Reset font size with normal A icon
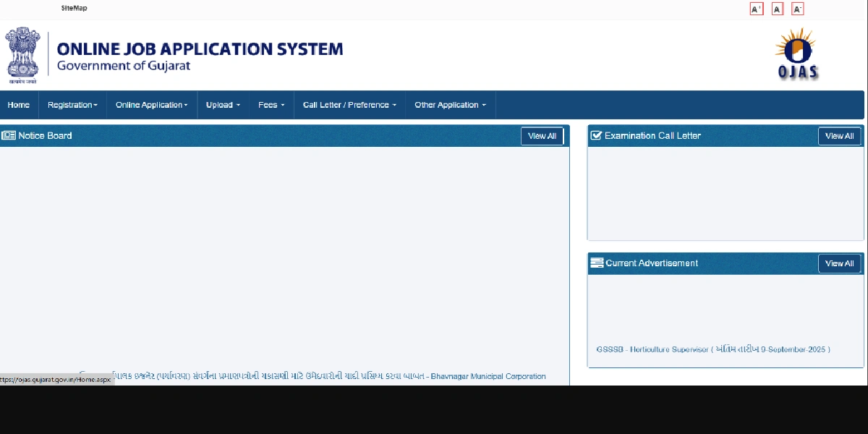 click(x=778, y=9)
